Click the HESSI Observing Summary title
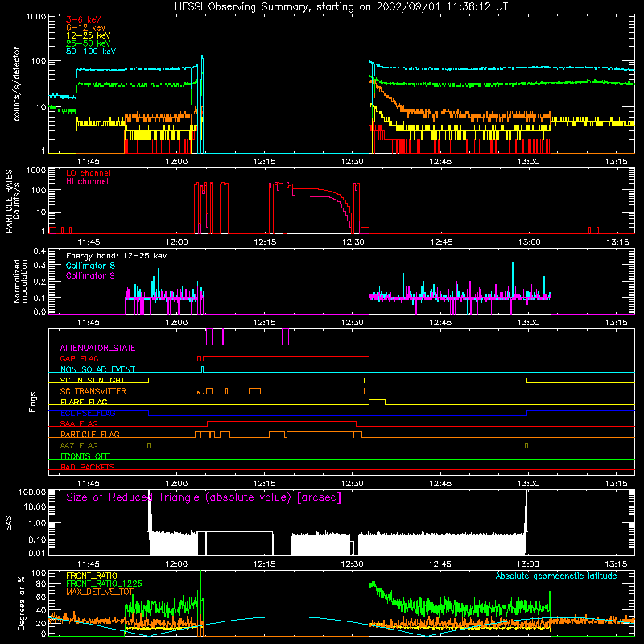This screenshot has width=644, height=644. pos(341,7)
